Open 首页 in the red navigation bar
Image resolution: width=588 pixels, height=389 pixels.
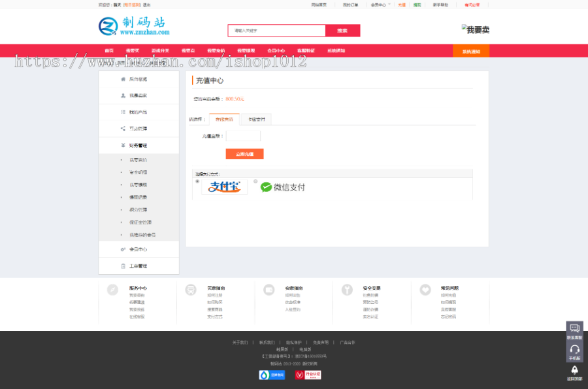(109, 51)
